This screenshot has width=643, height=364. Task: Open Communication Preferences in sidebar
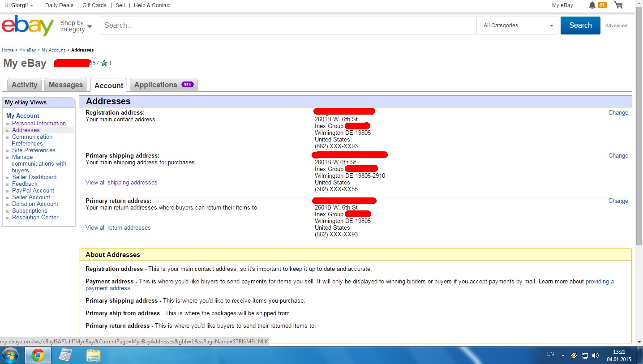click(32, 140)
